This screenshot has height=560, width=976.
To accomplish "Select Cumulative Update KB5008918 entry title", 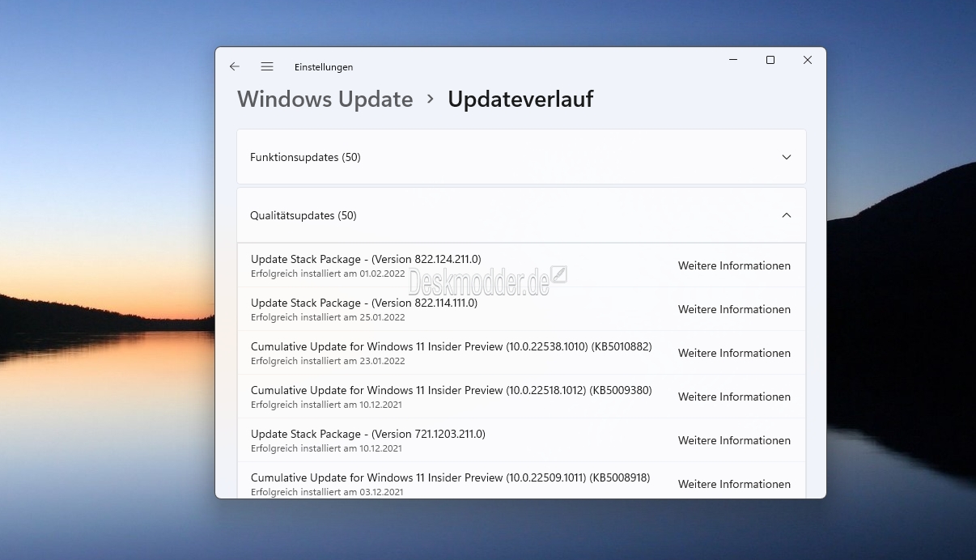I will tap(451, 477).
